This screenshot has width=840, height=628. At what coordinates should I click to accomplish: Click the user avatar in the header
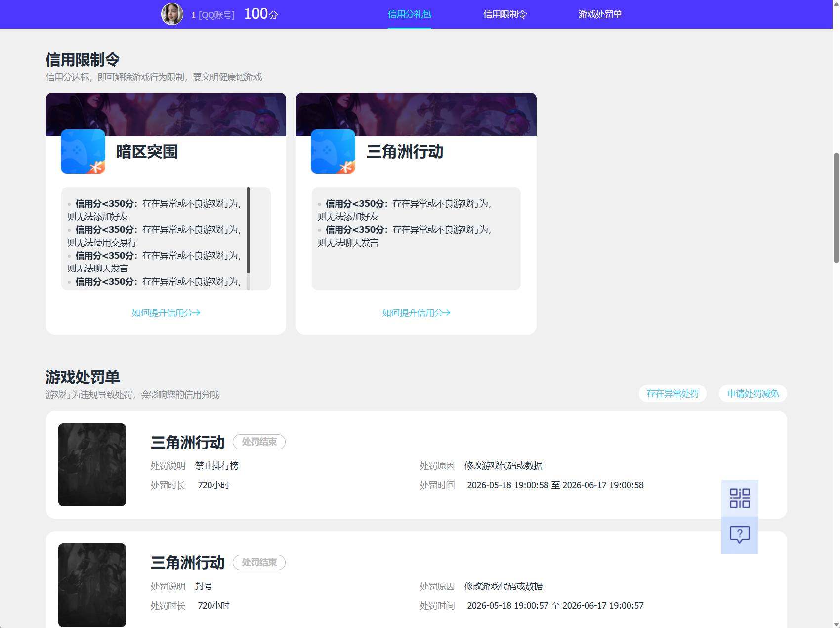coord(172,14)
